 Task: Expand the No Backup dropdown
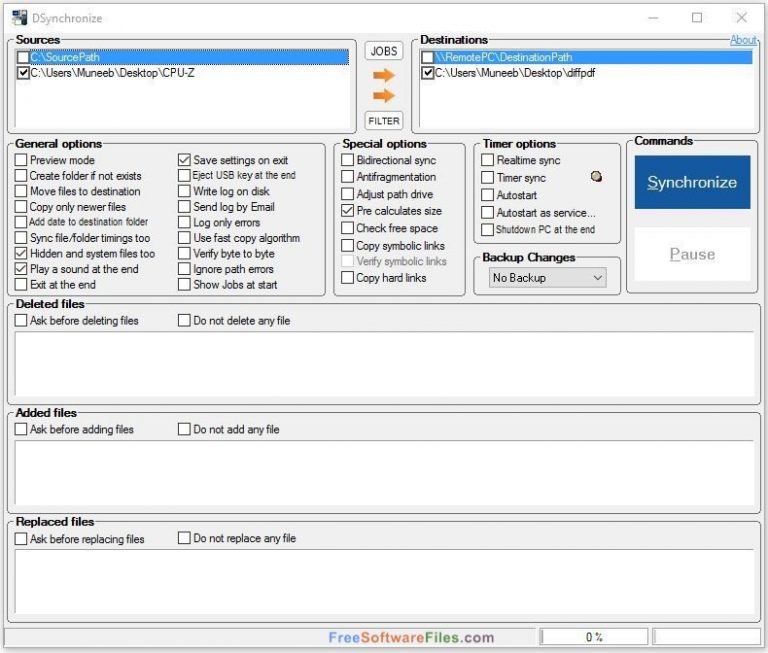coord(547,278)
